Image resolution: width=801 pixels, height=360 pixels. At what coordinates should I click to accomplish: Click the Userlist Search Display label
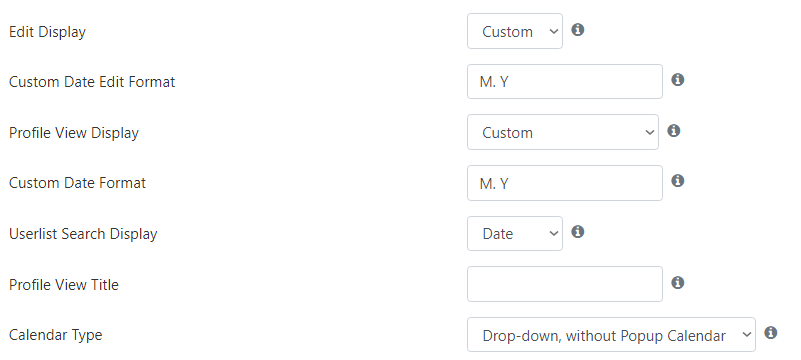pyautogui.click(x=83, y=234)
